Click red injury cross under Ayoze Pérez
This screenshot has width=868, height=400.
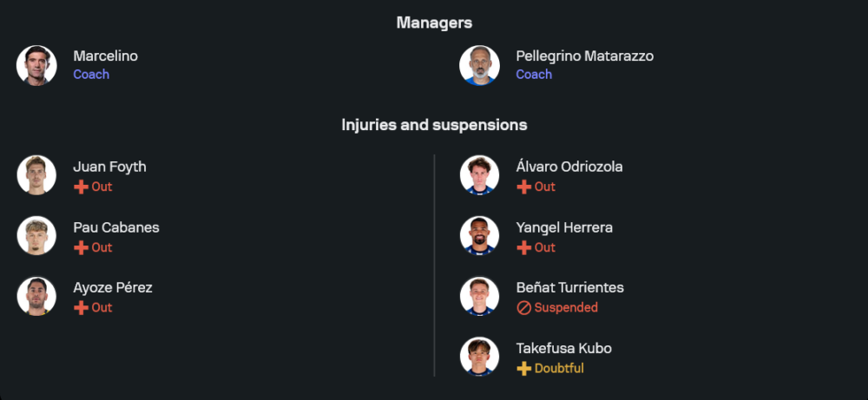tap(81, 308)
